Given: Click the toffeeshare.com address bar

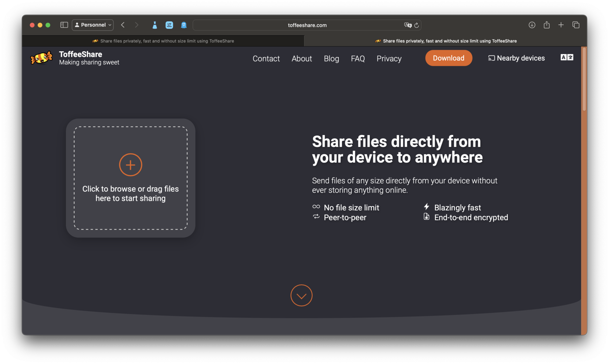Looking at the screenshot, I should [307, 25].
